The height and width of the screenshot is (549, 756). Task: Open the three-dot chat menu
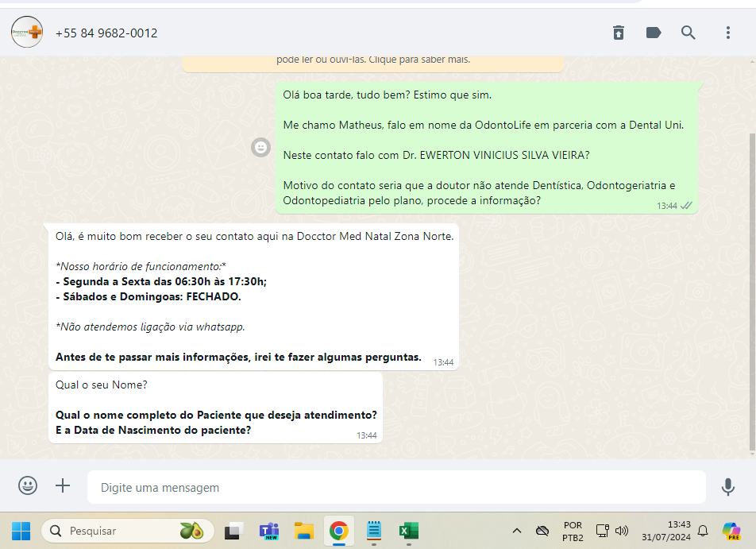pyautogui.click(x=727, y=33)
